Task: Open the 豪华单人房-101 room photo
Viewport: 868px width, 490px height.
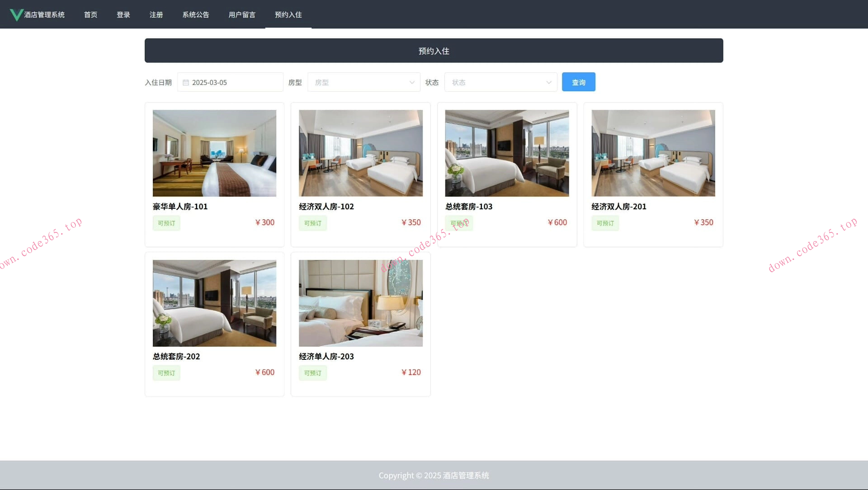Action: coord(214,153)
